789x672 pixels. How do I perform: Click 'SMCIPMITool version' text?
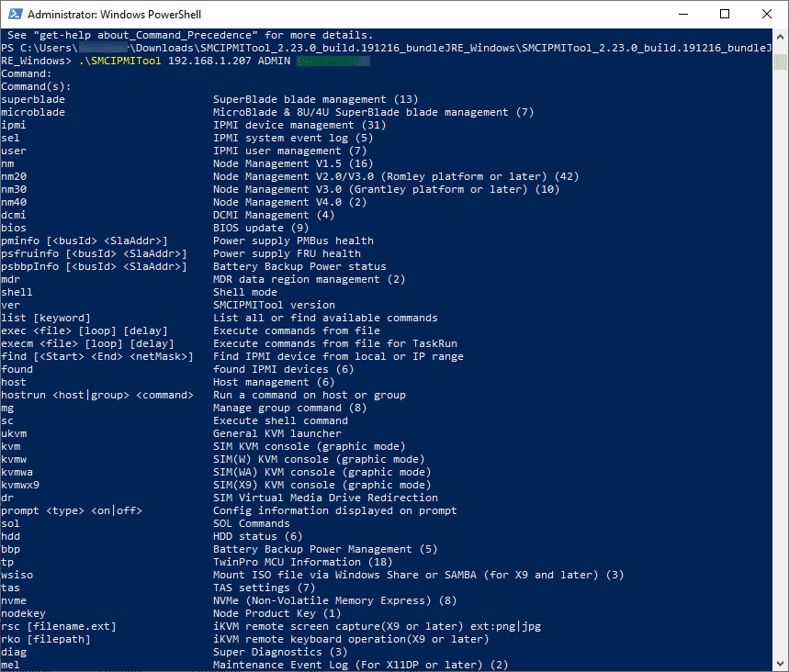(274, 305)
